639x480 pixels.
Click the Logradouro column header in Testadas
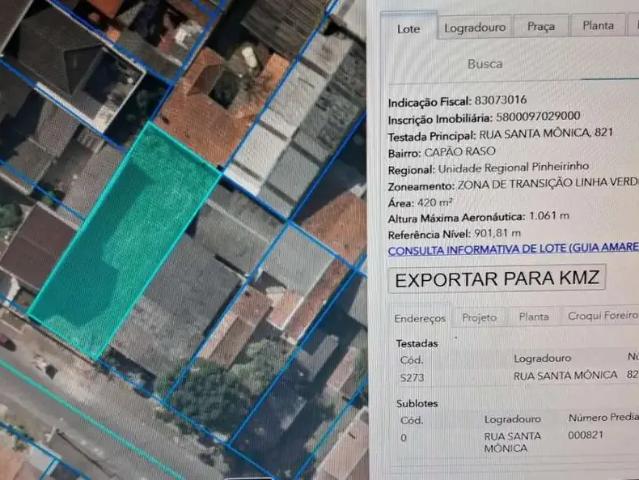point(542,357)
